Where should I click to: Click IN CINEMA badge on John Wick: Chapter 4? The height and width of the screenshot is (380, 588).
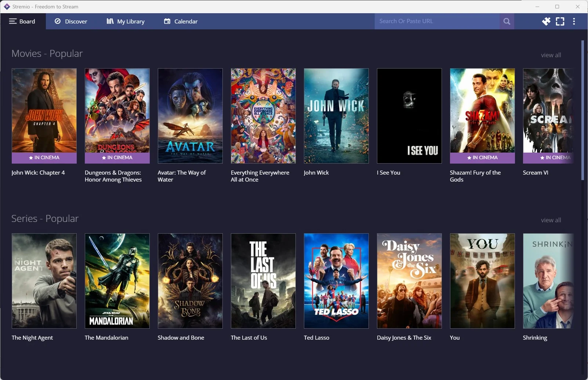pyautogui.click(x=44, y=158)
